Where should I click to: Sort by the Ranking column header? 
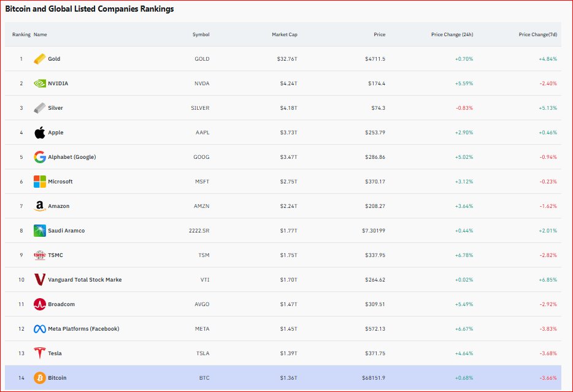click(21, 34)
